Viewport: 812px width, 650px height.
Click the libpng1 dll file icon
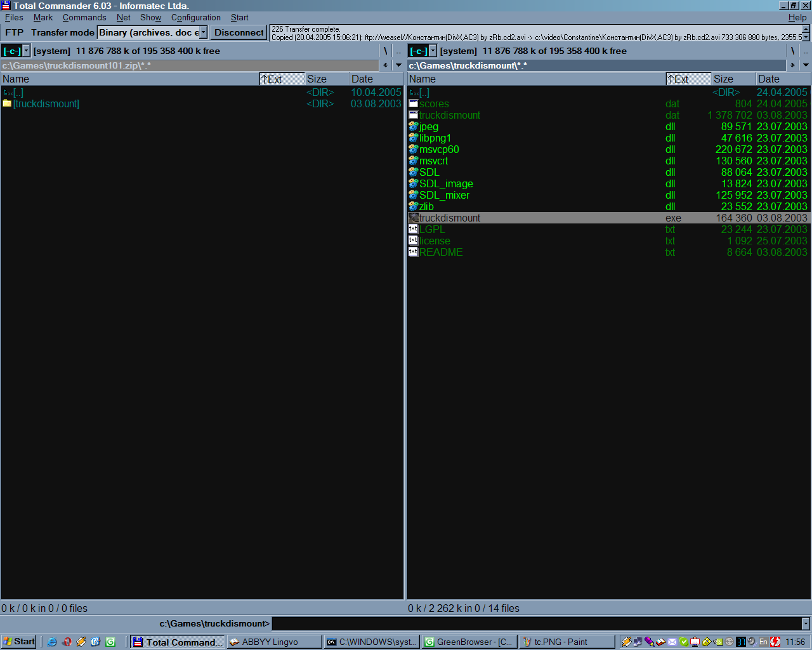pyautogui.click(x=413, y=138)
